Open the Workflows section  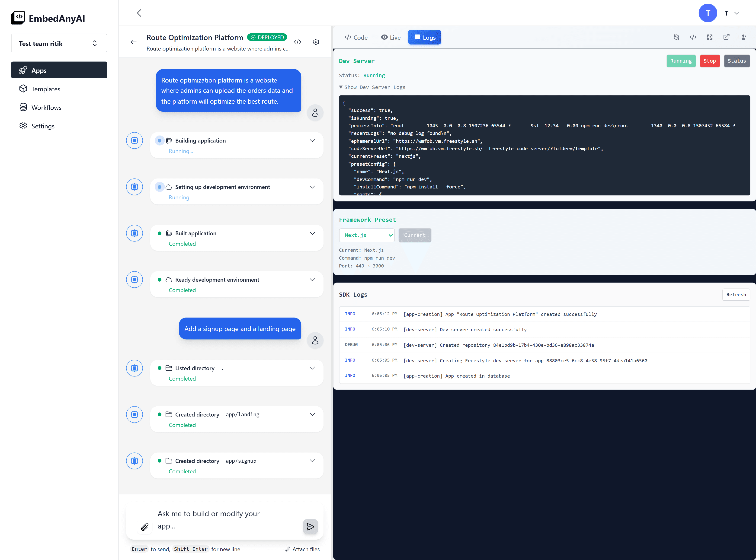point(46,108)
